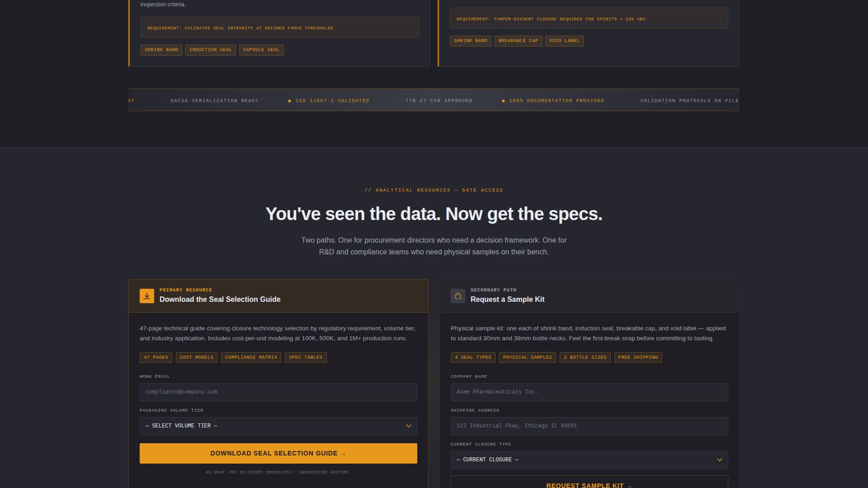
Task: Click the No Spam PDF delivered note
Action: 278,473
